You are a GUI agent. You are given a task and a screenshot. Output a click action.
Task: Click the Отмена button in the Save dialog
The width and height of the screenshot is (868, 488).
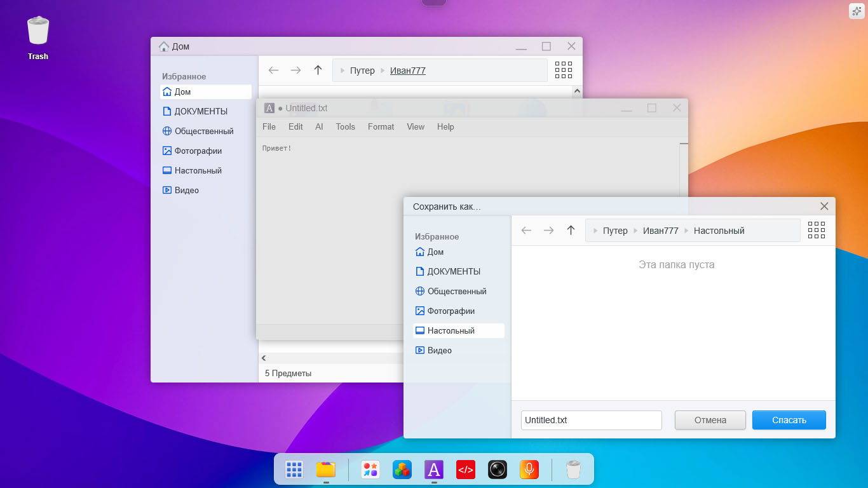pyautogui.click(x=710, y=420)
